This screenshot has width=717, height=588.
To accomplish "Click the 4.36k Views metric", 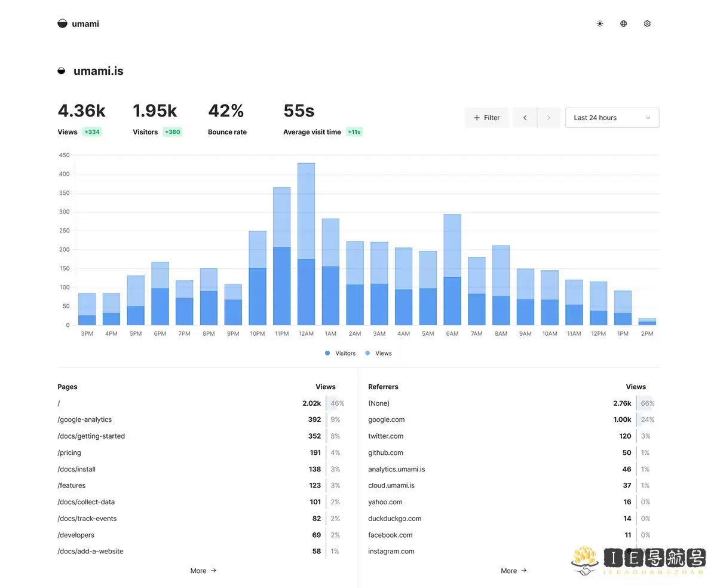I will coord(81,120).
